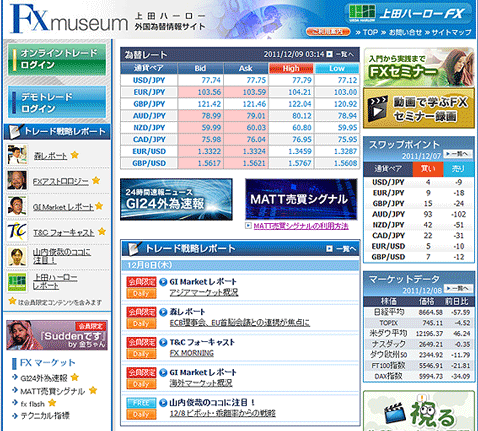Click the FXアストロロジー author photo
Screen dimensions: 478x431
pos(17,180)
